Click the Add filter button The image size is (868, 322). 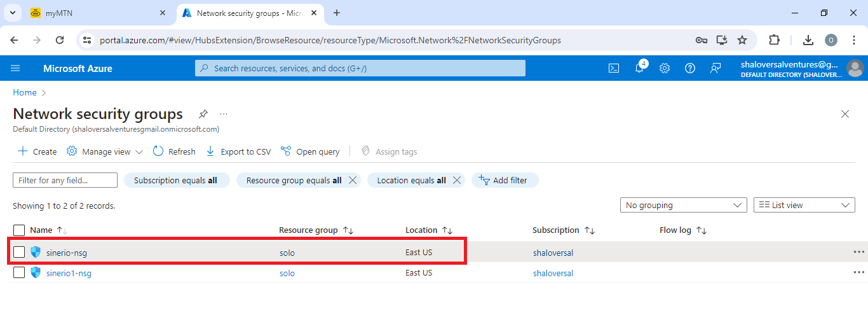click(505, 180)
